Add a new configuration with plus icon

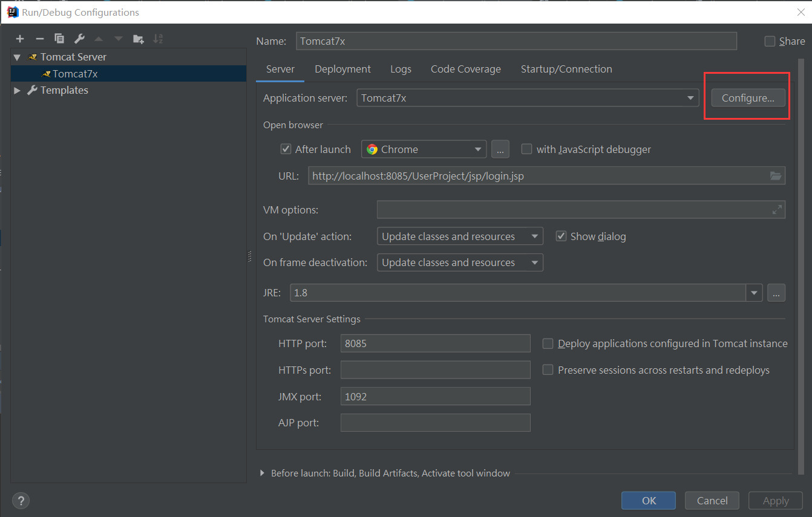(20, 39)
